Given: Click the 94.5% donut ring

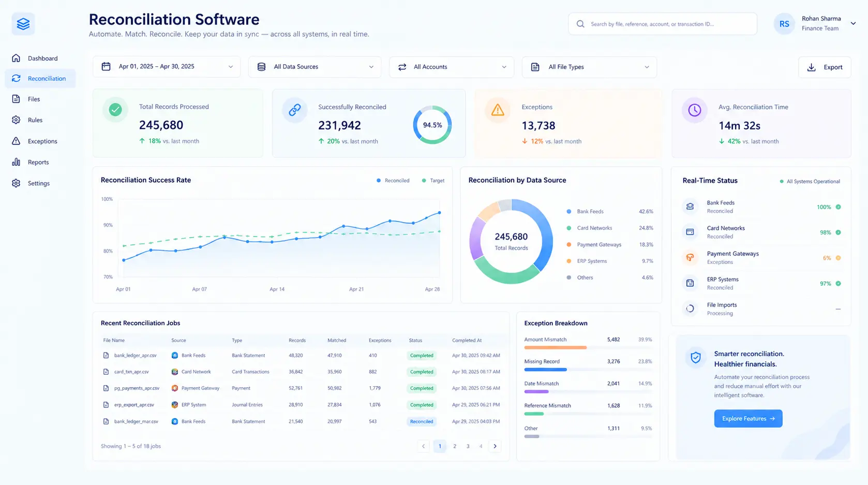Looking at the screenshot, I should 432,125.
